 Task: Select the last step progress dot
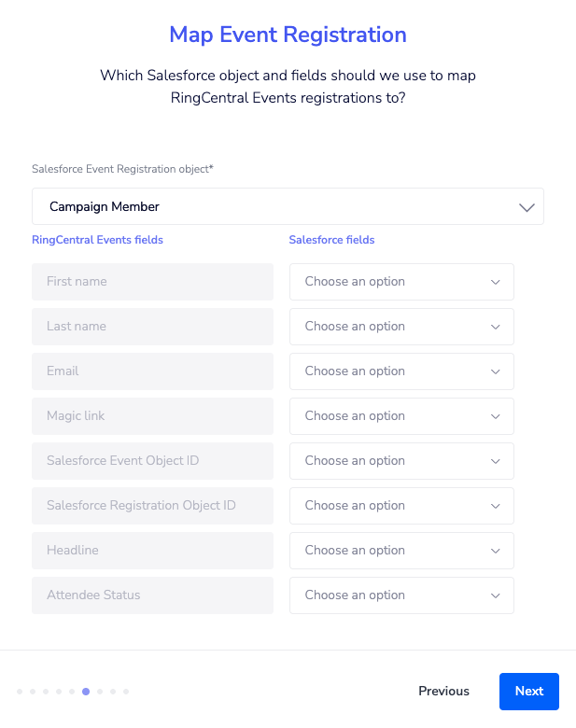(x=126, y=692)
